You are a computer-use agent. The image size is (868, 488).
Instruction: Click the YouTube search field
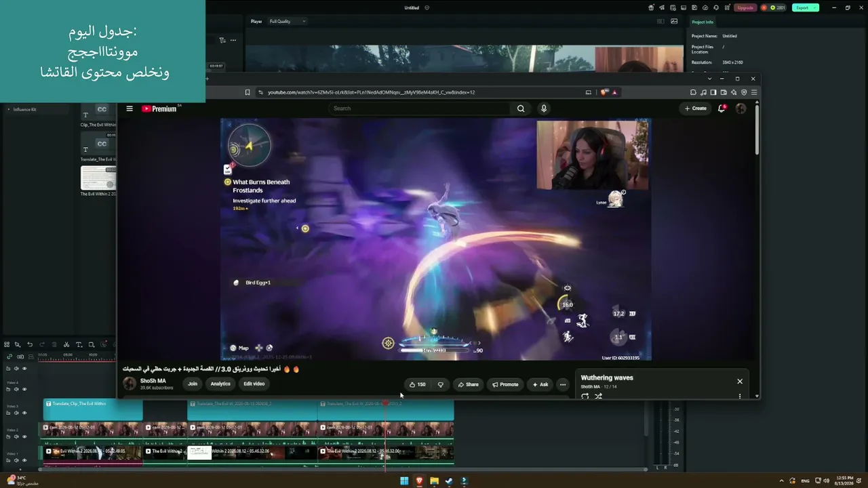[x=420, y=108]
